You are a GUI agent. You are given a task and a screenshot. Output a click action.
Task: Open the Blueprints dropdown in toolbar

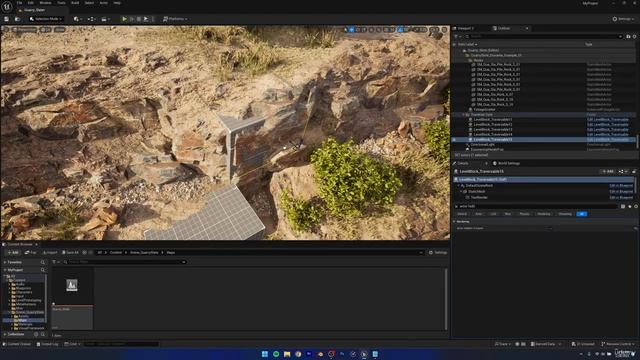91,19
